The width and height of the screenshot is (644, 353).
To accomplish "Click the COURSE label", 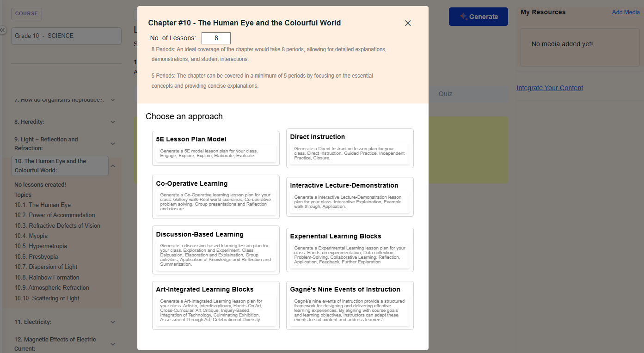I will tap(26, 14).
